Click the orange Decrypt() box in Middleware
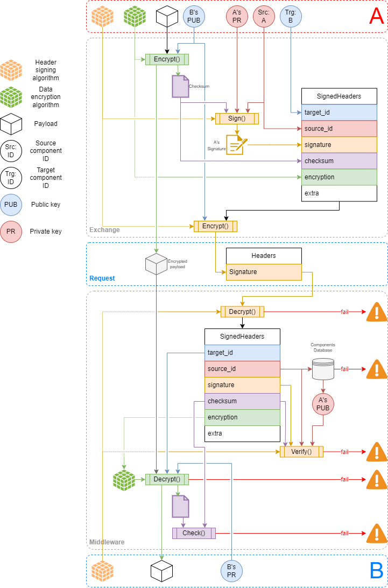Screen dimensions: 388x588 pyautogui.click(x=242, y=312)
